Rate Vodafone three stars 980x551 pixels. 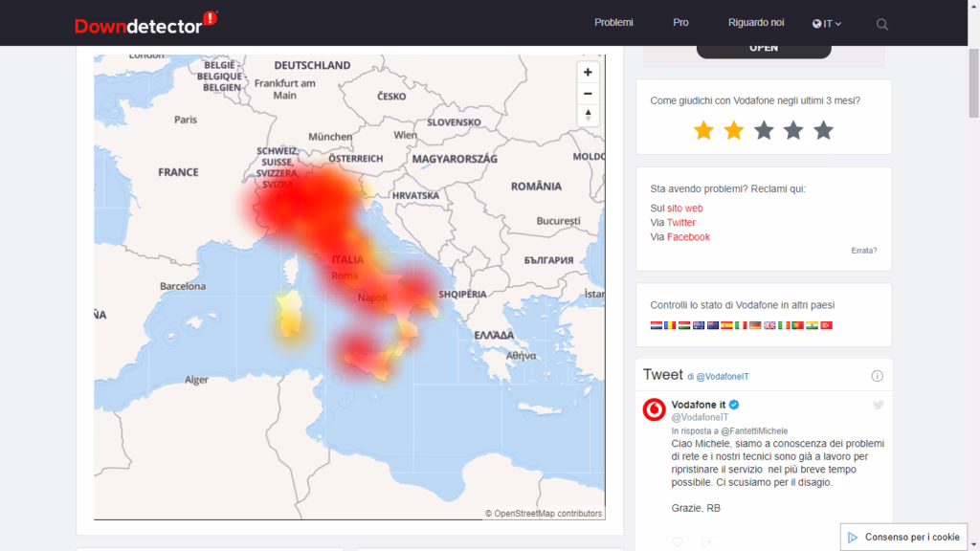(x=764, y=130)
